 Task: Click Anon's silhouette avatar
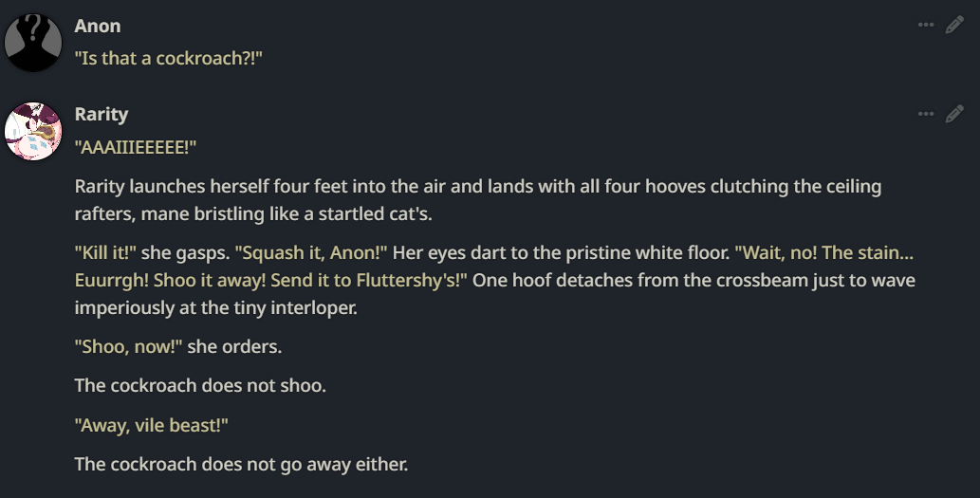tap(34, 42)
